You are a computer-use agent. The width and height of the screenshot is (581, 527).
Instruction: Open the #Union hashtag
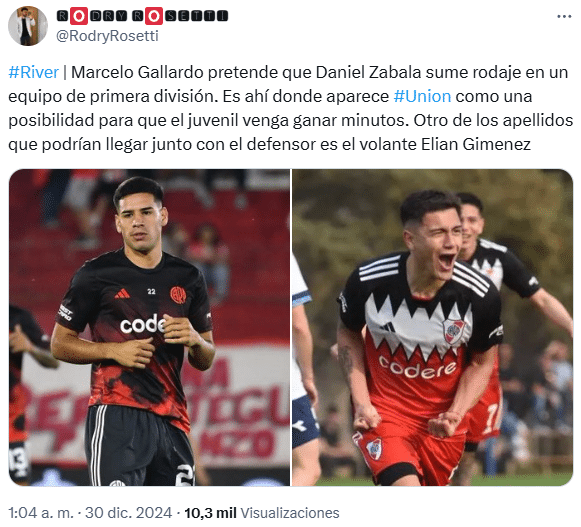click(422, 96)
